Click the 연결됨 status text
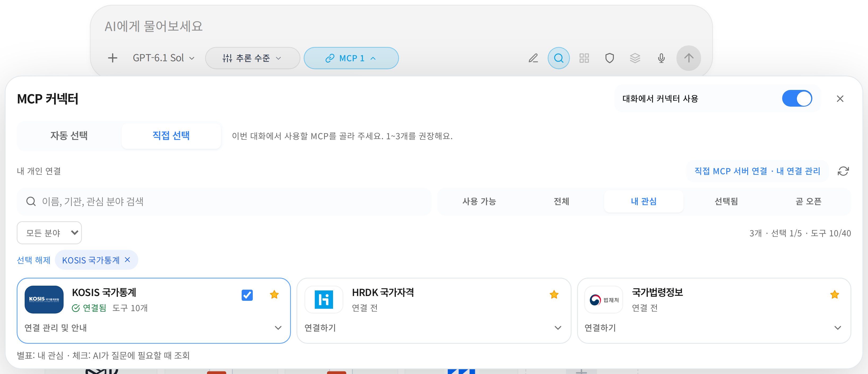868x374 pixels. tap(94, 308)
